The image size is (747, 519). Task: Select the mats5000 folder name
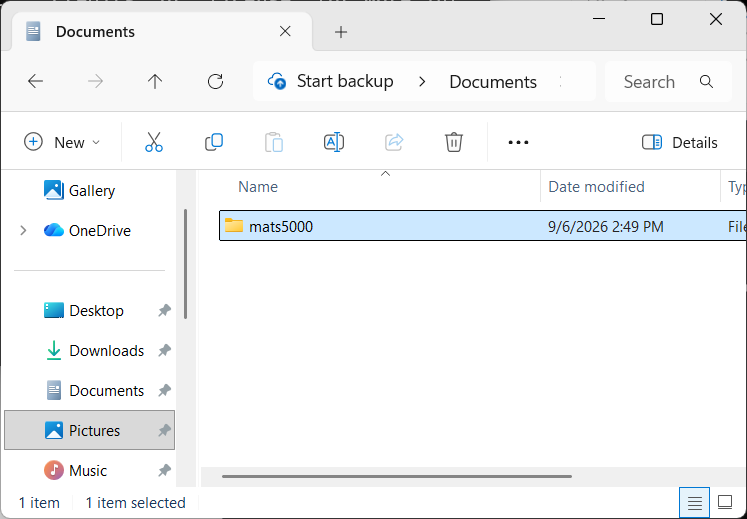(x=281, y=226)
